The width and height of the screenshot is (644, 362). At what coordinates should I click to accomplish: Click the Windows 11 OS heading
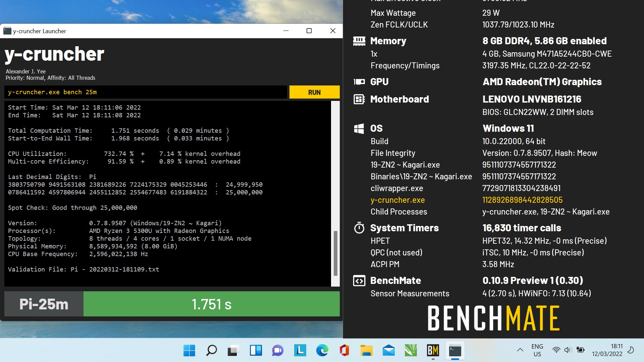[508, 128]
